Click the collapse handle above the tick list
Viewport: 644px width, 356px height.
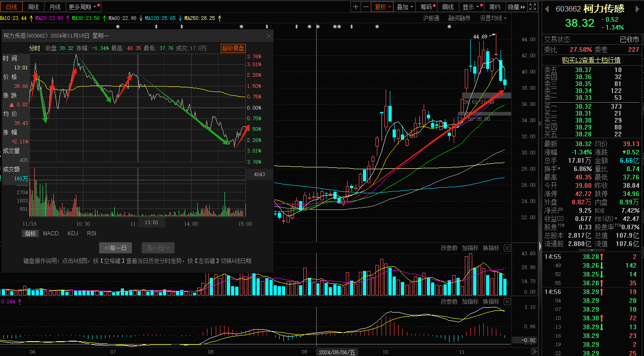tap(592, 250)
